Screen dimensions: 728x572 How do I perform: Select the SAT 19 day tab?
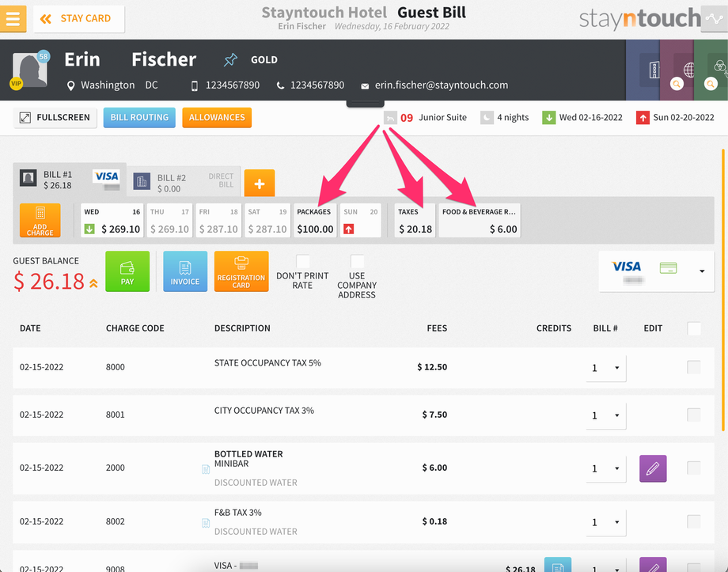click(267, 221)
